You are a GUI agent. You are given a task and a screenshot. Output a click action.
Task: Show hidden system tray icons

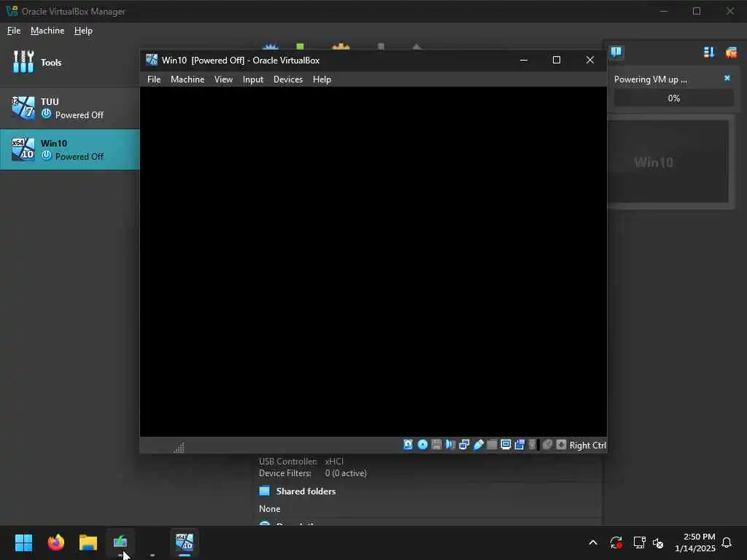click(593, 542)
